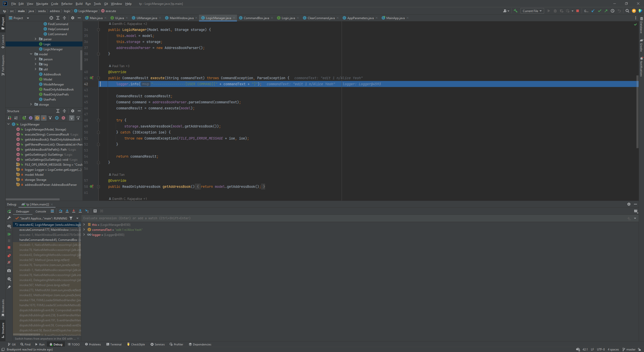The height and width of the screenshot is (352, 644).
Task: Select the Step Over icon in debugger toolbar
Action: (x=61, y=211)
